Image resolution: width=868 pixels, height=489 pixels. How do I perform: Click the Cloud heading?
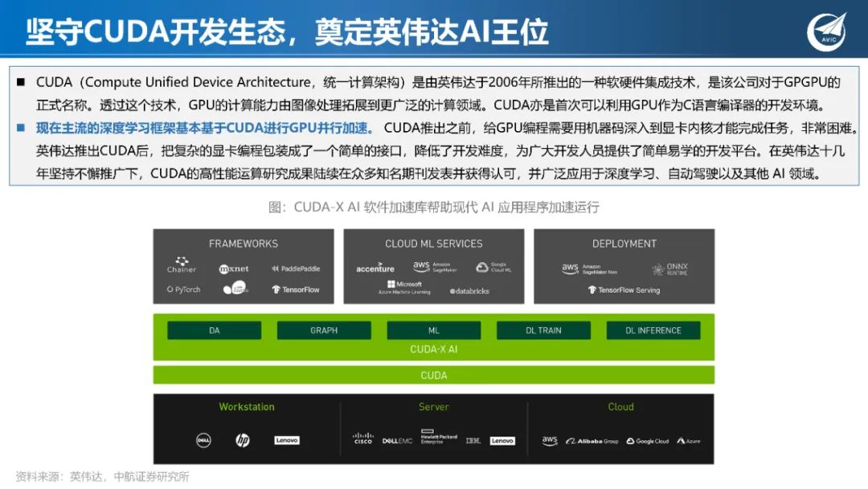click(620, 406)
